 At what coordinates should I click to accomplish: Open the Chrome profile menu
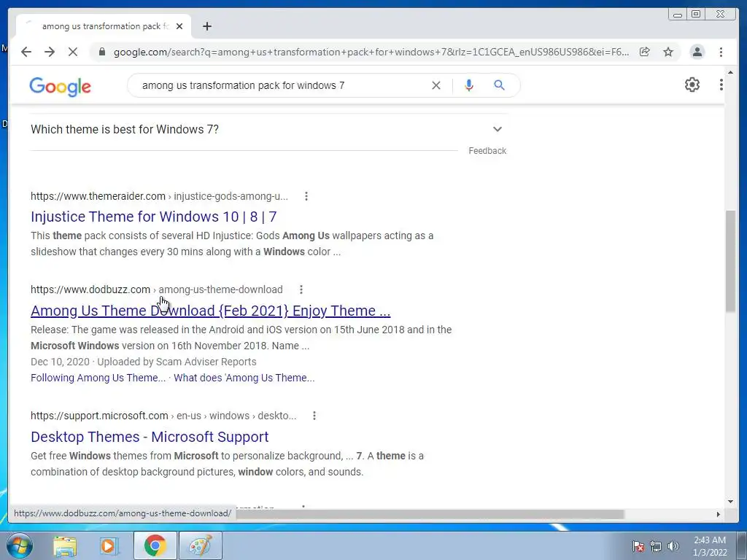click(x=697, y=52)
